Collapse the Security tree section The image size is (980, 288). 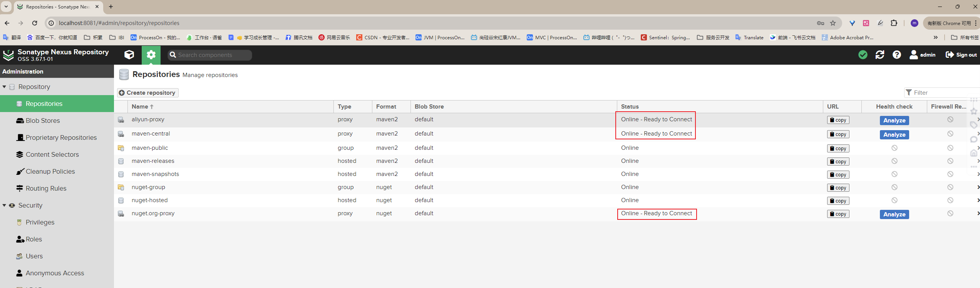coord(4,206)
